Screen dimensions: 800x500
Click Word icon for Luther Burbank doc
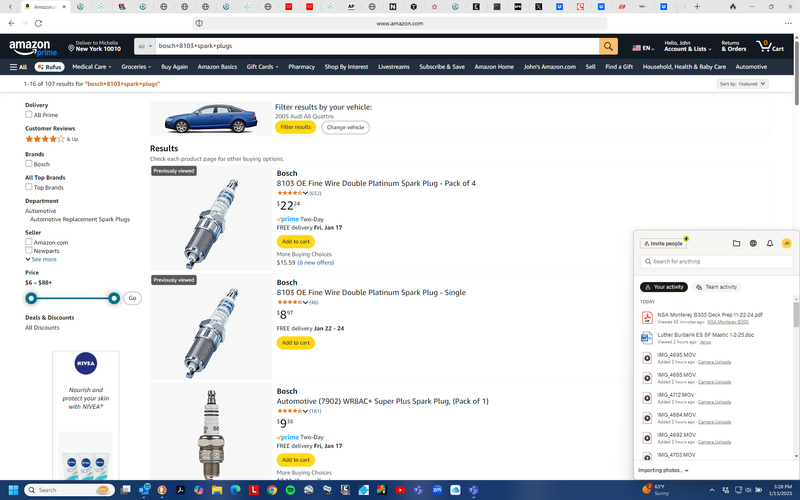(x=647, y=338)
